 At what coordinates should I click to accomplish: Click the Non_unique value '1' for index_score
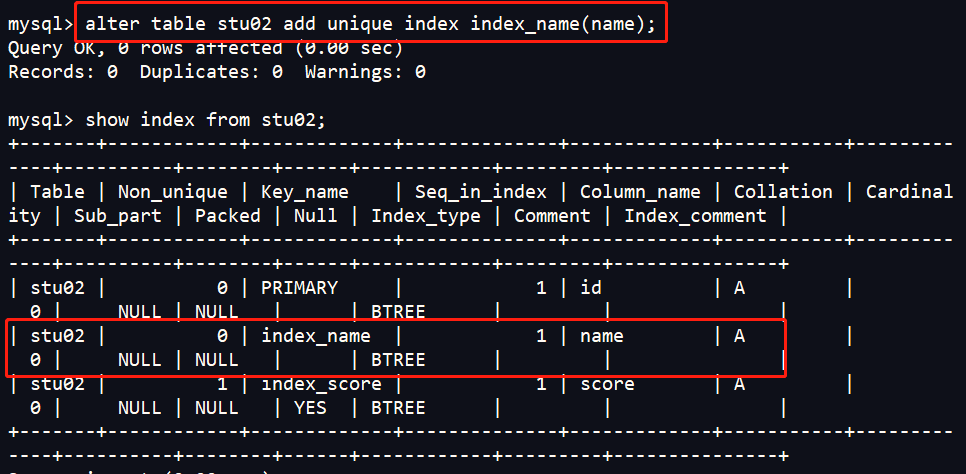[222, 384]
